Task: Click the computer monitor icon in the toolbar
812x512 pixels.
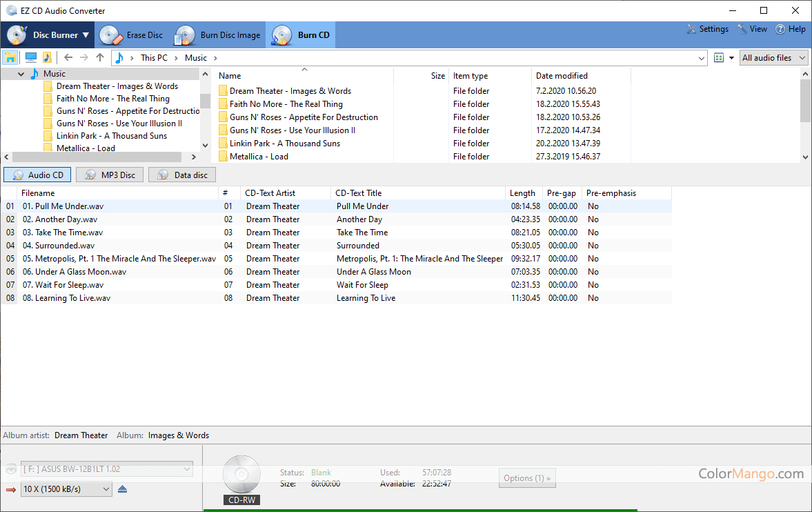Action: pos(31,57)
